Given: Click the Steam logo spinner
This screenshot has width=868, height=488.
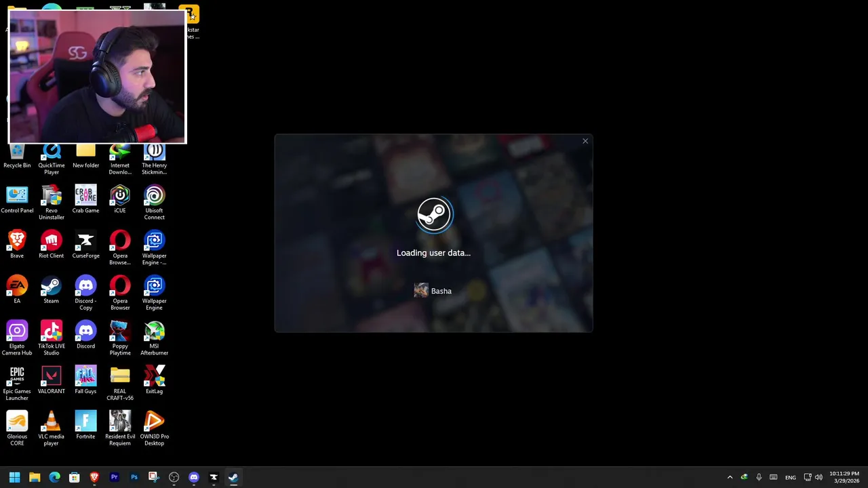Looking at the screenshot, I should [x=434, y=214].
